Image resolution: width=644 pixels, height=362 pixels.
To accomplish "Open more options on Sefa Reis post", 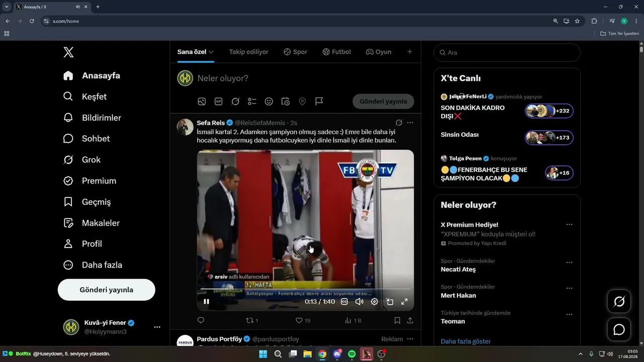I will point(410,123).
